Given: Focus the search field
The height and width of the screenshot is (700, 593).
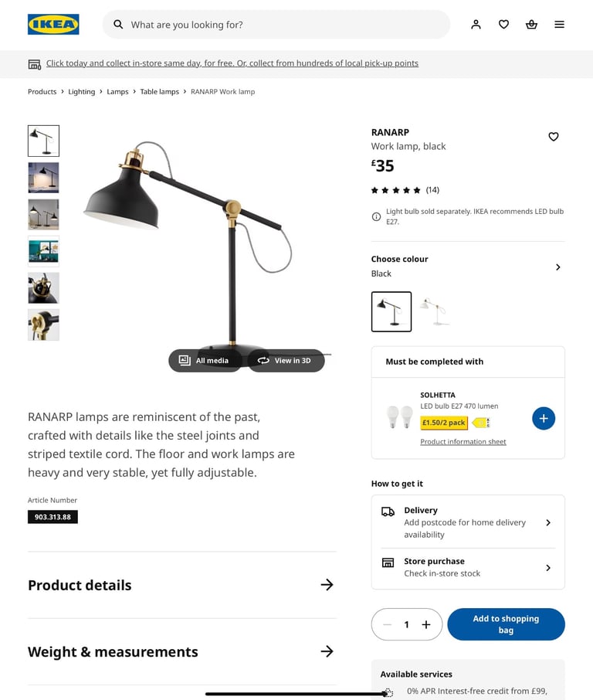Looking at the screenshot, I should (x=276, y=25).
